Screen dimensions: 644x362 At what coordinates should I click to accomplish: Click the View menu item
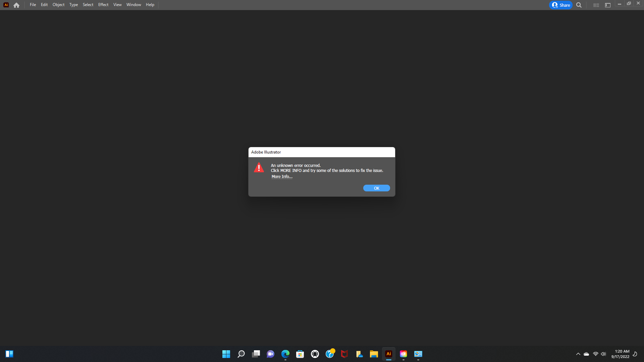[117, 4]
